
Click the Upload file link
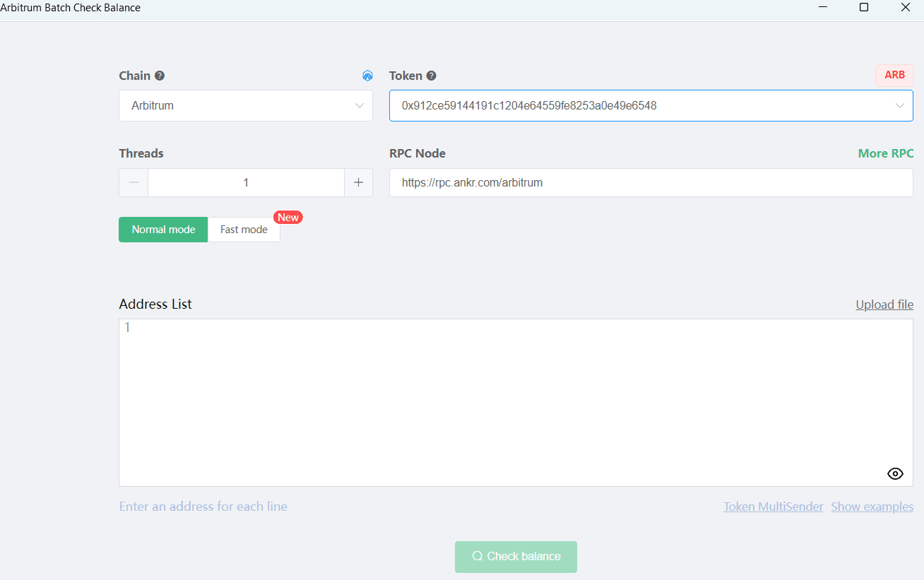point(884,304)
